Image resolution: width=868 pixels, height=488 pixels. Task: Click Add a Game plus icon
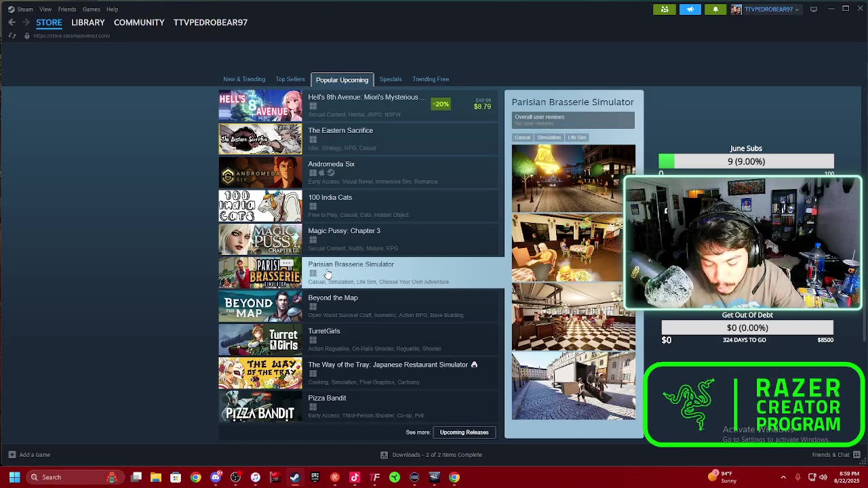(12, 455)
